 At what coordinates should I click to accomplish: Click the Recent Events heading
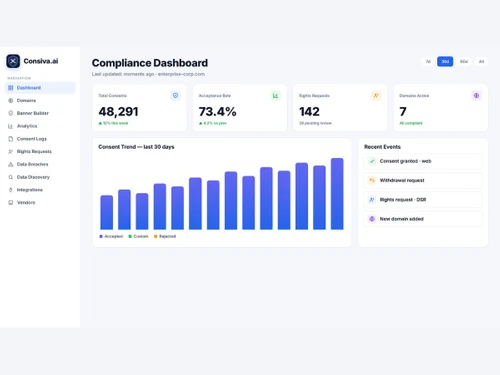(382, 147)
